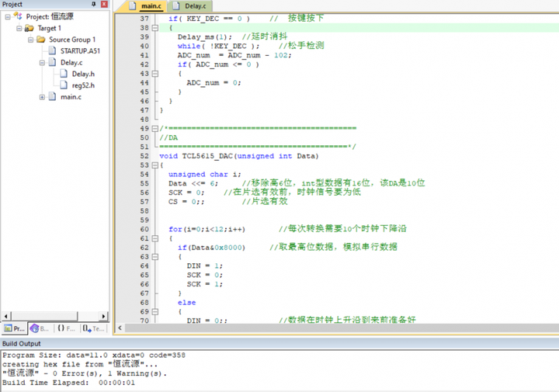Collapse comment block at line 49
The image size is (559, 392).
(x=155, y=129)
